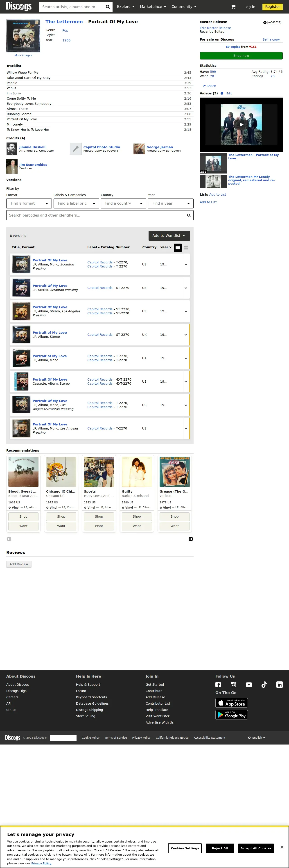Open the Mr Lonely video thumbnail
This screenshot has height=868, width=289.
tap(213, 182)
